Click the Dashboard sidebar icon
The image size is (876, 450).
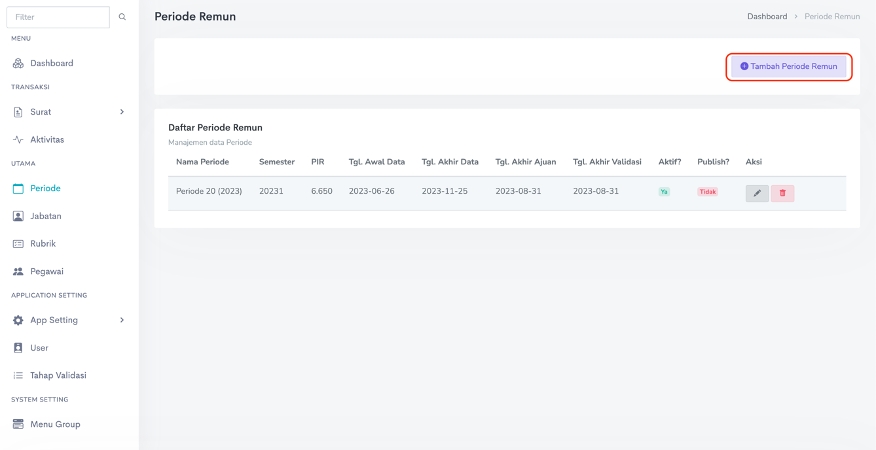coord(18,63)
